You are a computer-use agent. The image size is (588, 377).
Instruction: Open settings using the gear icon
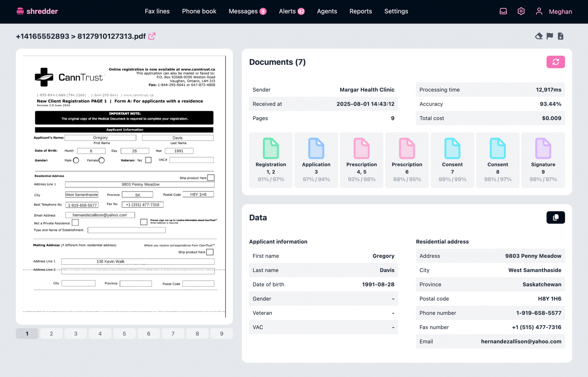pos(521,11)
